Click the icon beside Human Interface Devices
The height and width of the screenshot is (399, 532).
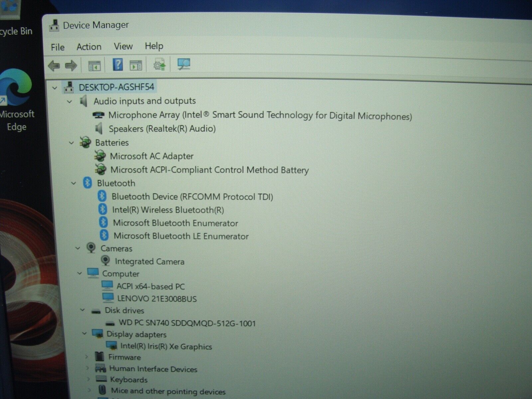click(100, 368)
